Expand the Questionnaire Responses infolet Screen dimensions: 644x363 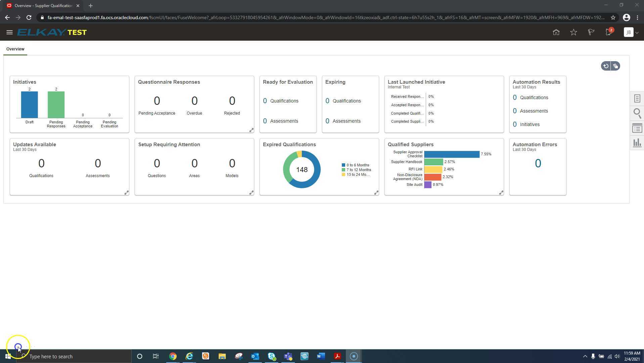[x=251, y=130]
